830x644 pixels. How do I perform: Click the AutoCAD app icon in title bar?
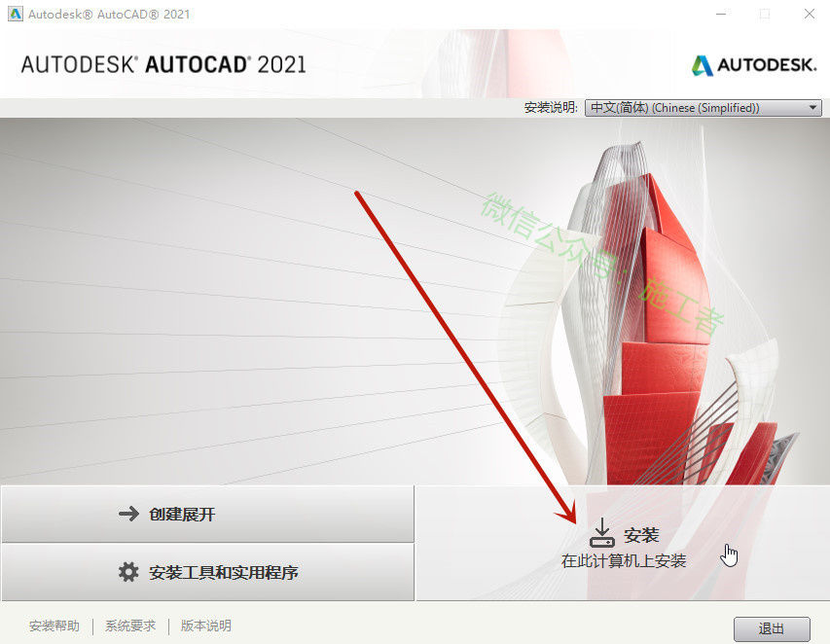[15, 14]
